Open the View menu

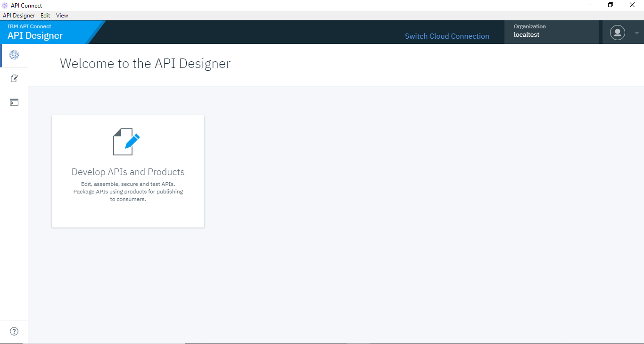click(62, 16)
